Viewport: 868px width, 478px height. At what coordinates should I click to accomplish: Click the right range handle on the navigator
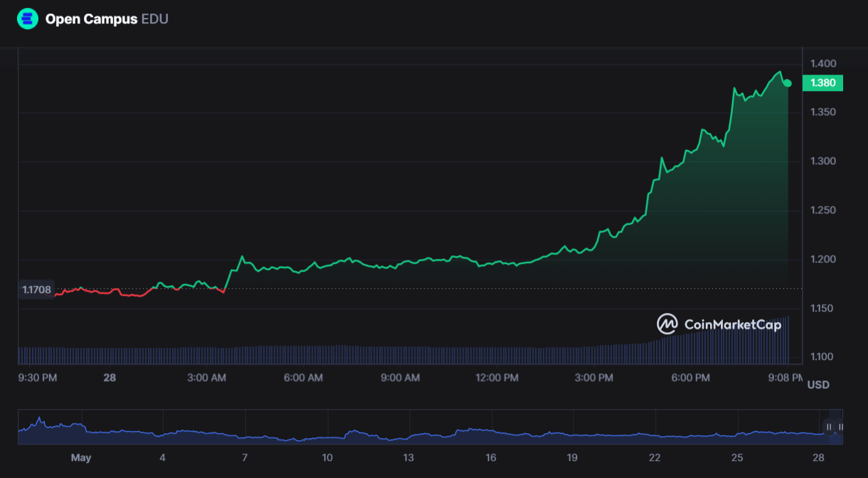[x=841, y=427]
